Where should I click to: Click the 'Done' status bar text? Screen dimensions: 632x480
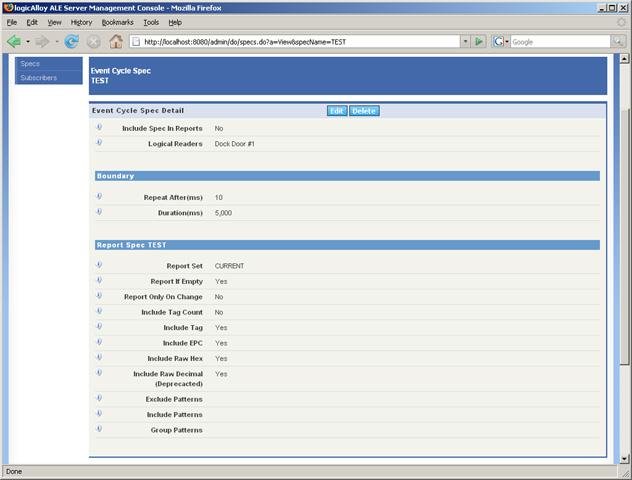point(14,471)
